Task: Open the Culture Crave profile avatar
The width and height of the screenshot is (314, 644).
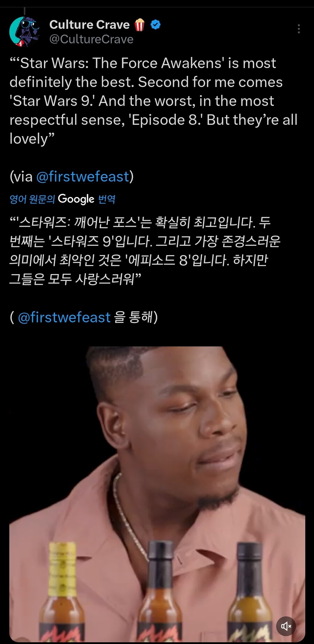Action: pos(24,32)
